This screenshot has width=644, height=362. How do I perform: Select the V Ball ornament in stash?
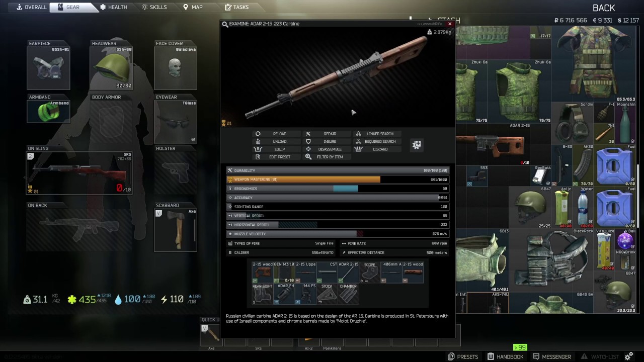(625, 240)
